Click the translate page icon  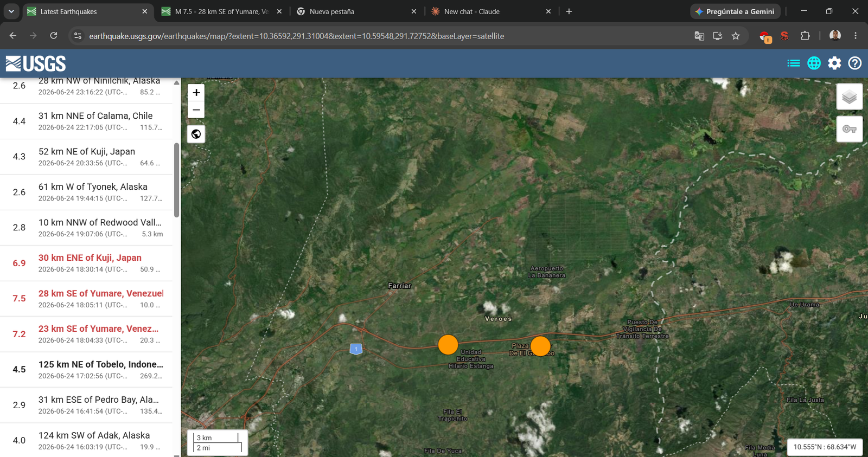699,36
